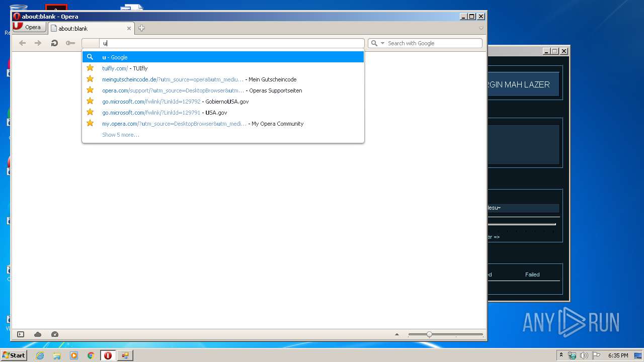Toggle the Opera panels sidebar icon
This screenshot has height=362, width=644.
(21, 334)
